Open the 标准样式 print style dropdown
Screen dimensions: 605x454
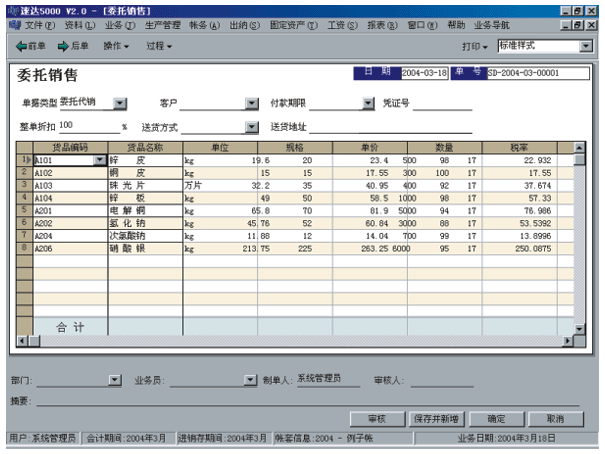pyautogui.click(x=586, y=46)
